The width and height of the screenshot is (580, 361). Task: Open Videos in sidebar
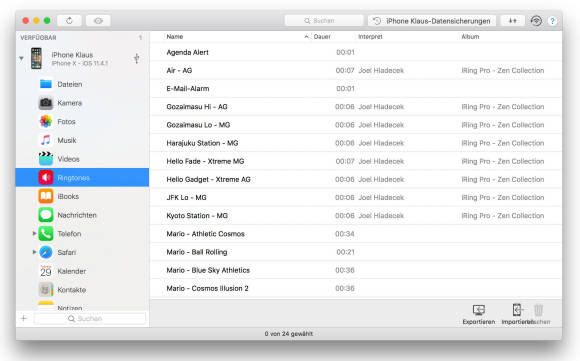click(x=82, y=159)
